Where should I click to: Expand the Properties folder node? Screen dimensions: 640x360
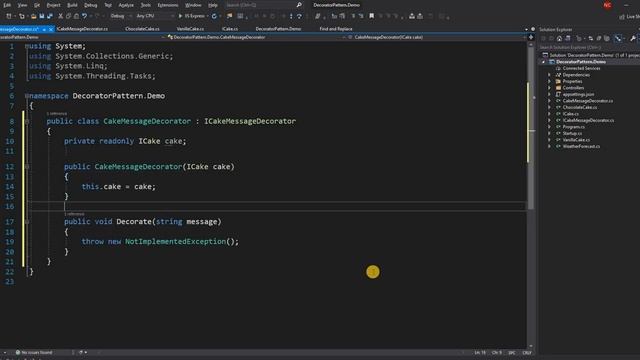[549, 82]
